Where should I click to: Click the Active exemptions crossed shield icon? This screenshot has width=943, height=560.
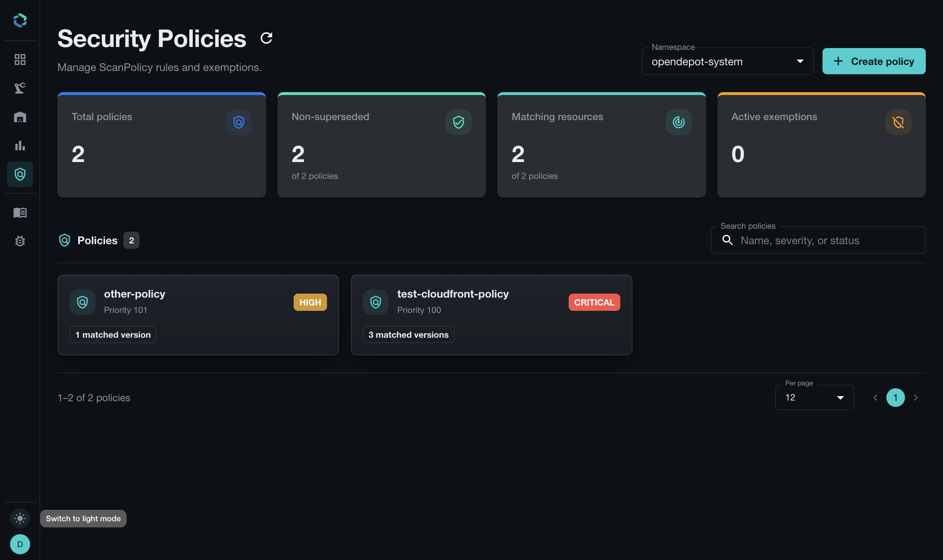click(x=899, y=122)
